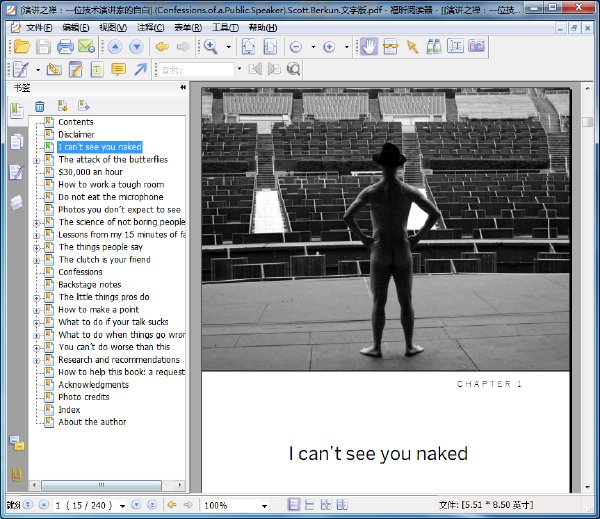Click the 'About the author' bookmark
Viewport: 600px width, 519px height.
coord(92,422)
